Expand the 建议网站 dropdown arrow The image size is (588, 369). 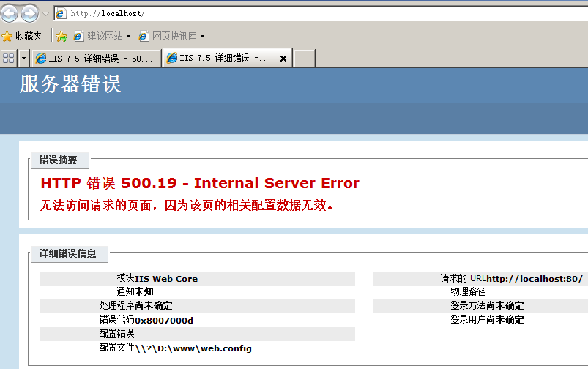(x=129, y=37)
